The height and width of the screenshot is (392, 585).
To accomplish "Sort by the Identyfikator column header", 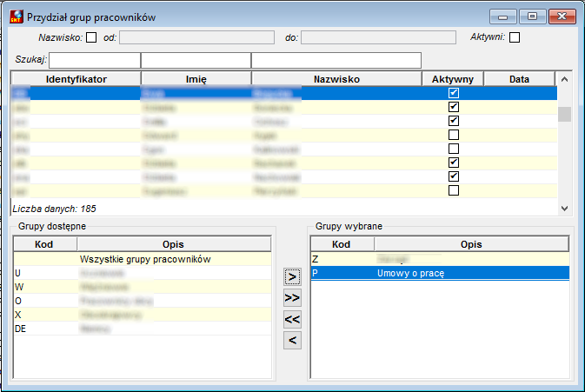I will pos(76,79).
